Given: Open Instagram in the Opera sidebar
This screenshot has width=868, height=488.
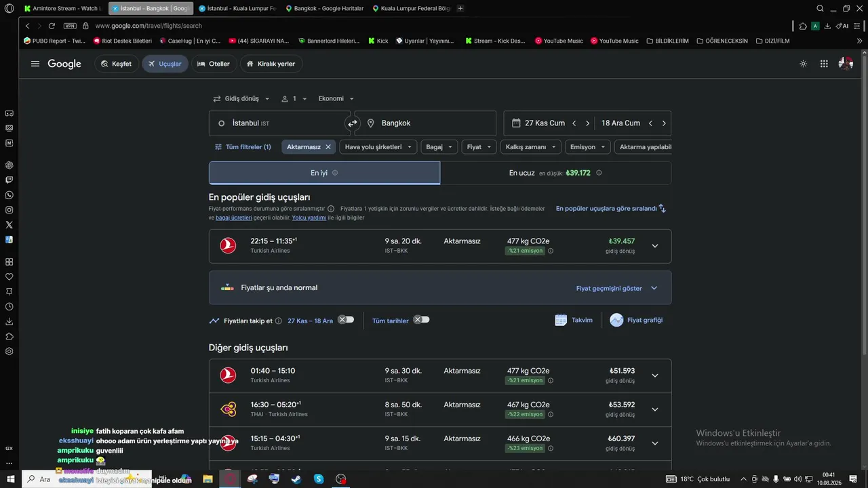Looking at the screenshot, I should pyautogui.click(x=9, y=209).
